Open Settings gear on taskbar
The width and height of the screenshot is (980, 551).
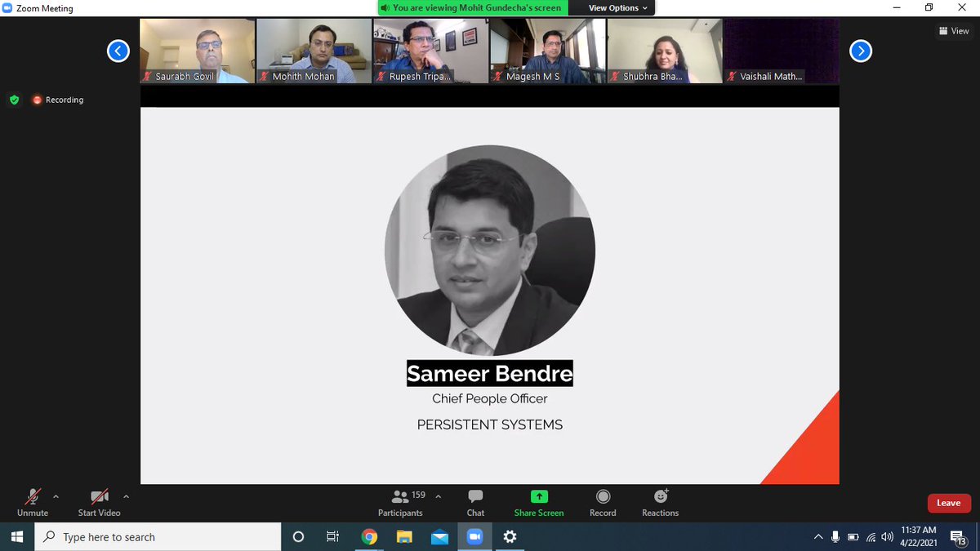tap(510, 537)
